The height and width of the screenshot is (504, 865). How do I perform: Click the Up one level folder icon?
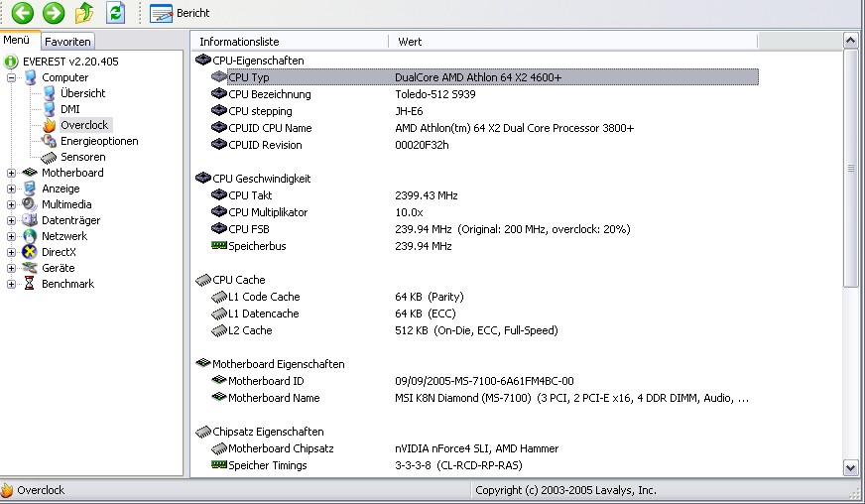[x=84, y=13]
